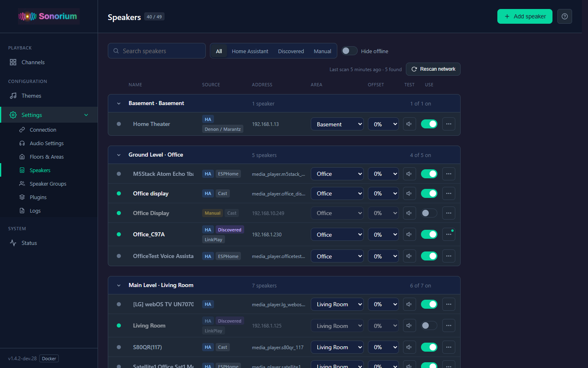Disable the M5Stack Atom Echo speaker
Viewport: 588px width, 368px height.
click(x=429, y=174)
